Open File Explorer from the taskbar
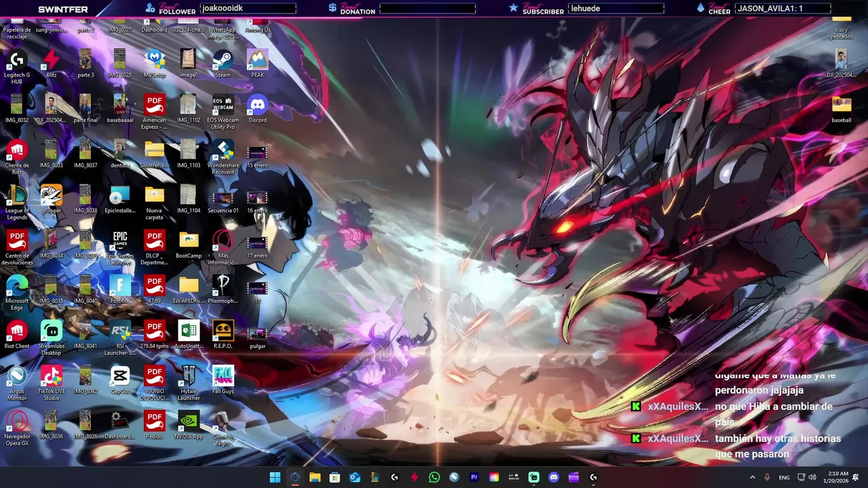The height and width of the screenshot is (488, 868). [x=315, y=477]
